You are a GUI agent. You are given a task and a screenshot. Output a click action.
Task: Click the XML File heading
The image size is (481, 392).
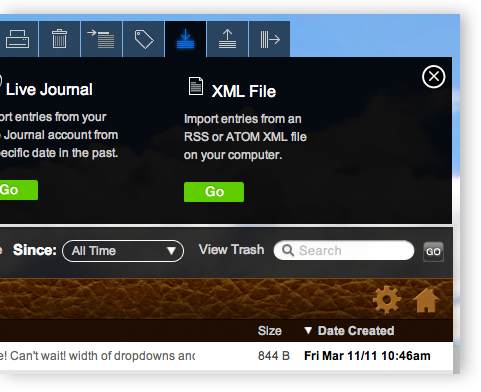click(244, 91)
